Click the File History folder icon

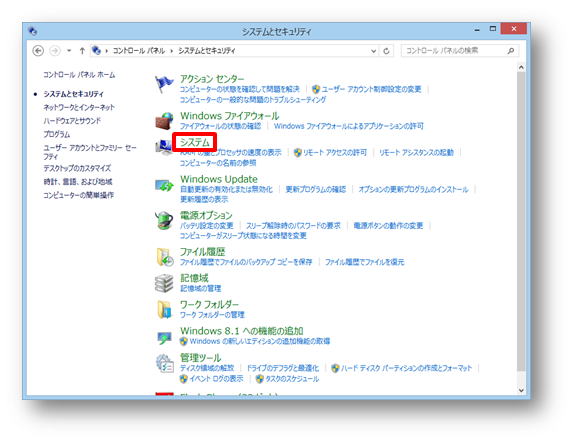click(164, 257)
